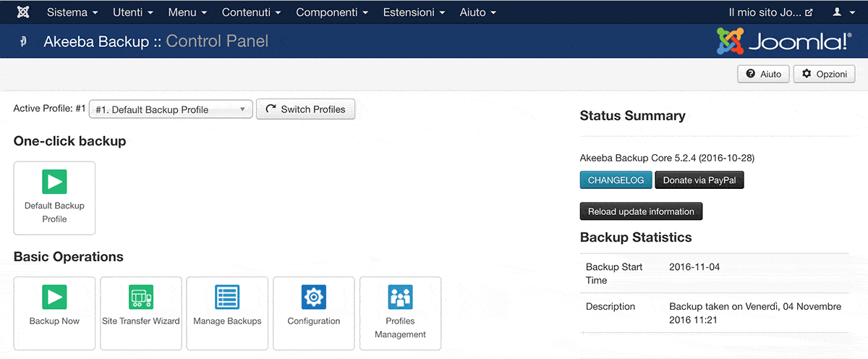The width and height of the screenshot is (868, 359).
Task: Open the Contenuti menu
Action: click(252, 12)
